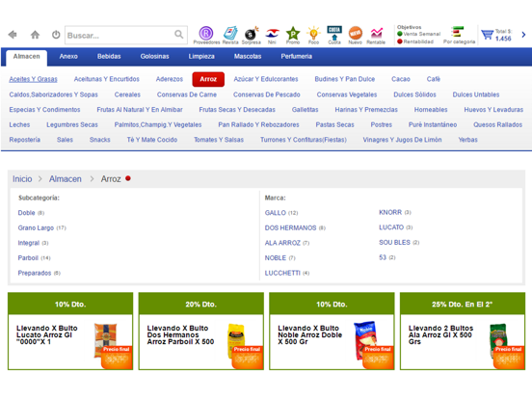
Task: Open the shopping cart total
Action: click(x=496, y=35)
